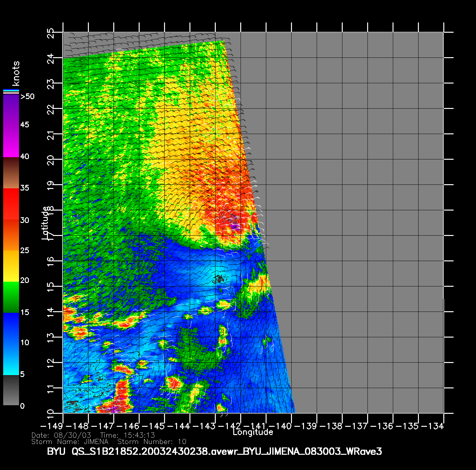Click the "Storm Name: JIMENA" text
The height and width of the screenshot is (470, 476).
click(70, 442)
